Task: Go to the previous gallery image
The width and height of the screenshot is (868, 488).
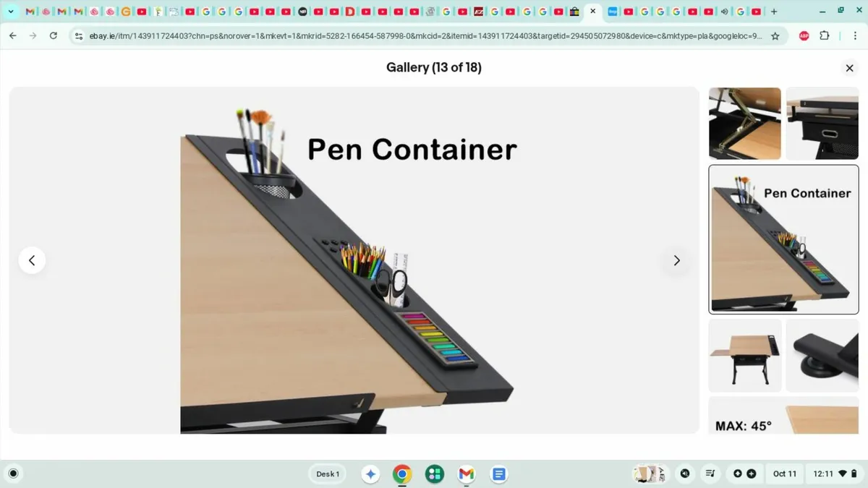Action: coord(32,260)
